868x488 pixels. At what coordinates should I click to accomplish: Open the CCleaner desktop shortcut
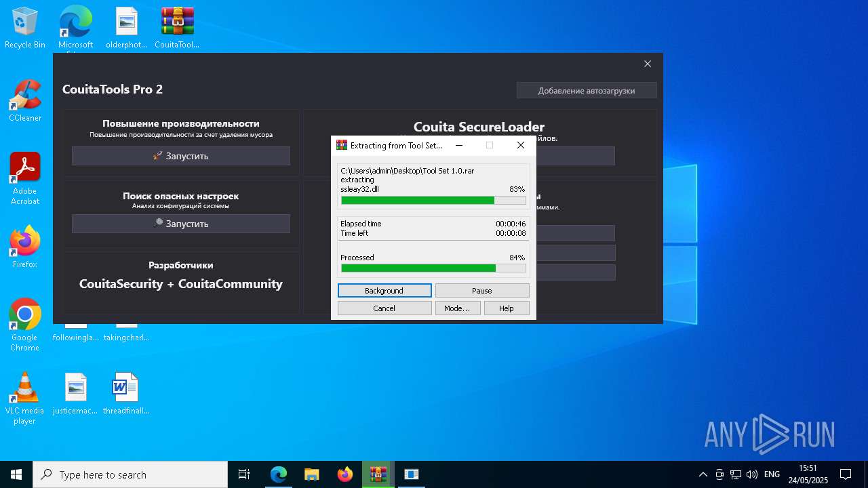click(25, 100)
